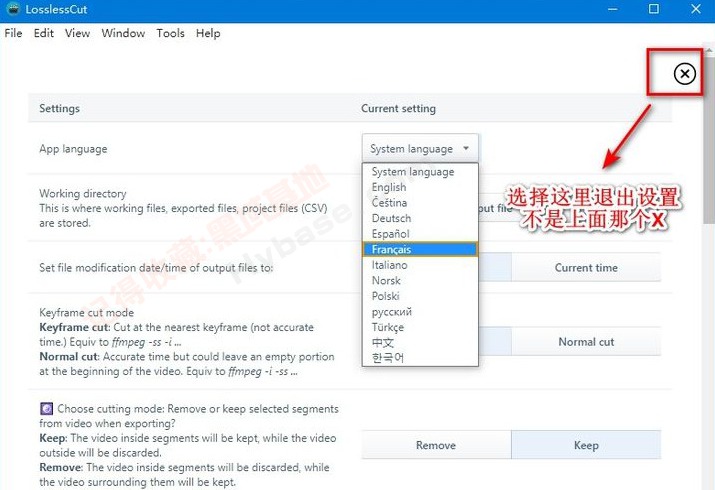Click the LosslessCut app icon in title bar
This screenshot has width=715, height=490.
pos(13,9)
